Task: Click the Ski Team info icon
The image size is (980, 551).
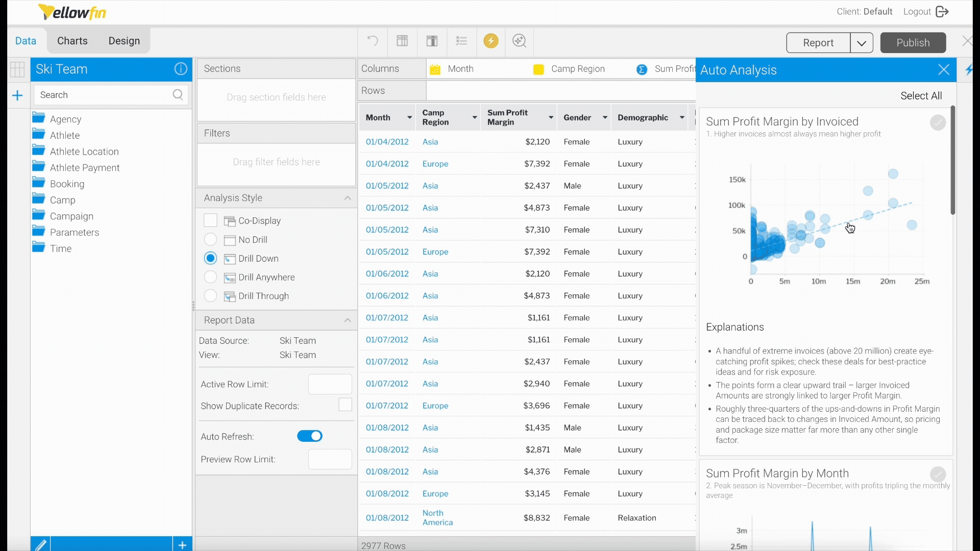Action: (x=181, y=69)
